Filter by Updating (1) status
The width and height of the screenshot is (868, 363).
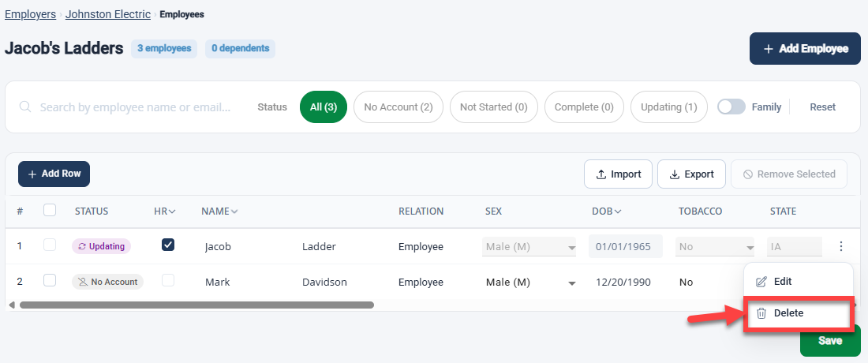tap(668, 107)
